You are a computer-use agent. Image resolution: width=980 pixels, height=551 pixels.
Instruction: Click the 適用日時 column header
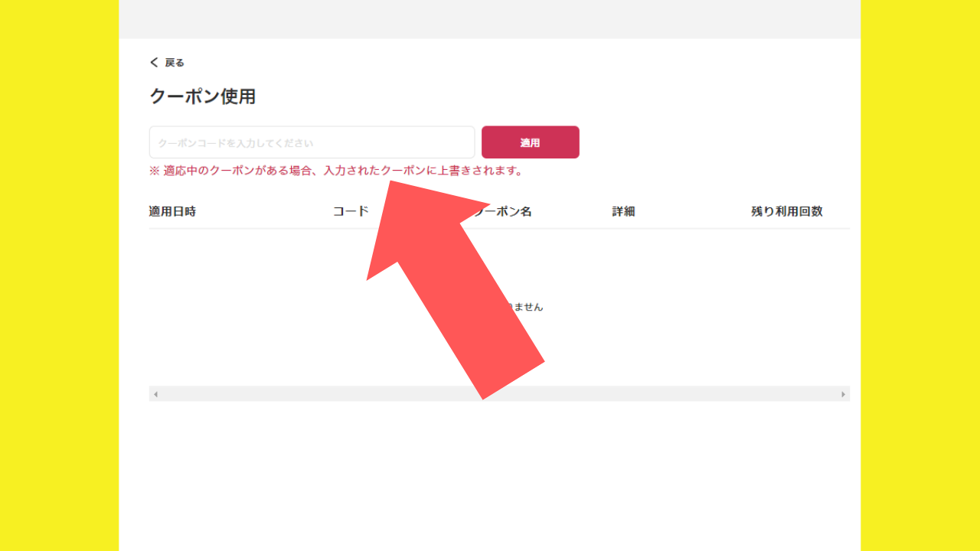click(172, 211)
